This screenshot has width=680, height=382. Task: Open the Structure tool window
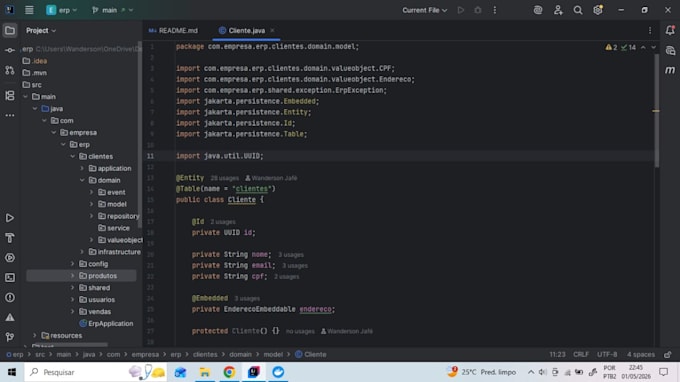(x=10, y=95)
